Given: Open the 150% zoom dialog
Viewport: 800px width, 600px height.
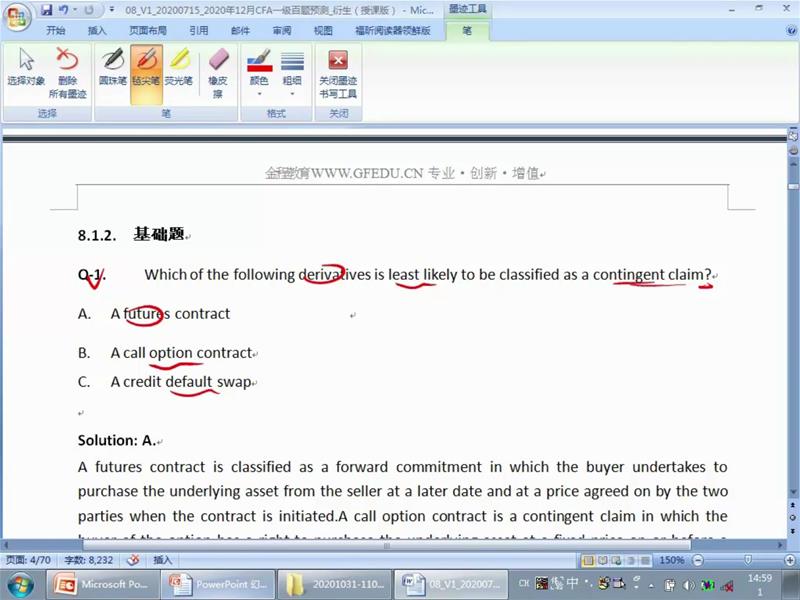Looking at the screenshot, I should tap(671, 561).
